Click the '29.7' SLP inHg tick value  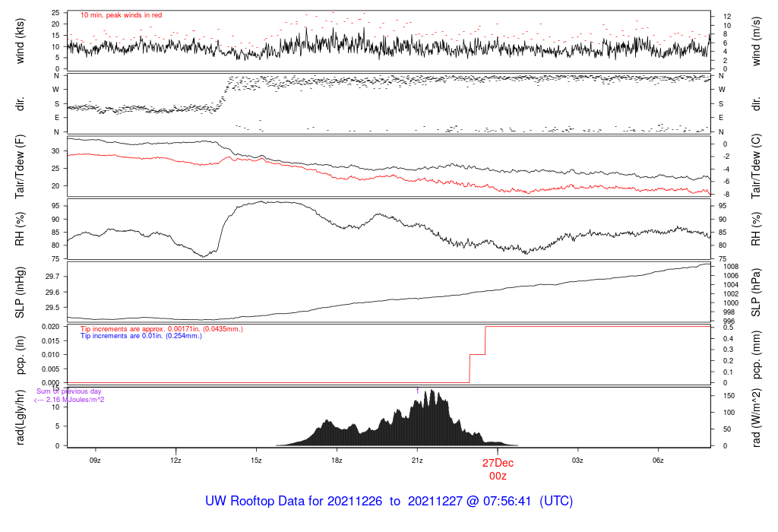click(x=52, y=277)
